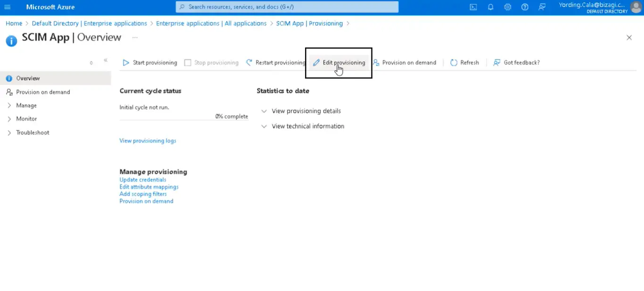644x291 pixels.
Task: Click the sidebar Provision on demand person icon
Action: 9,92
